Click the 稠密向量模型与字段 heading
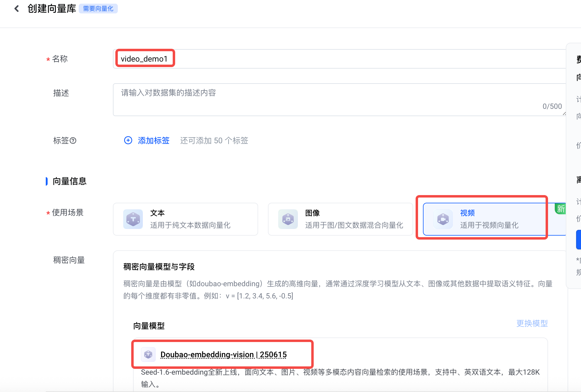 click(x=159, y=267)
